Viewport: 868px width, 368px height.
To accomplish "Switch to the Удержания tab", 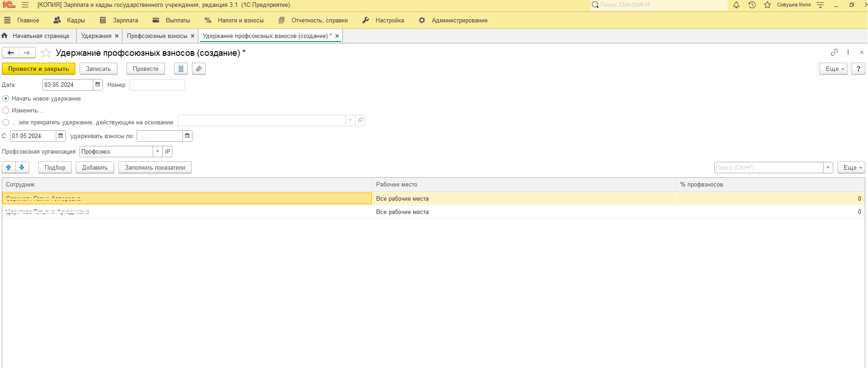I will click(x=96, y=36).
